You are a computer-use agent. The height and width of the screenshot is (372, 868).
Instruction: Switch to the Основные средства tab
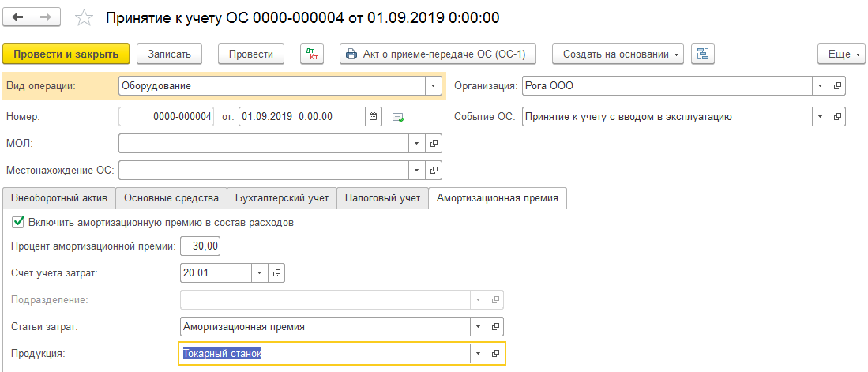pyautogui.click(x=171, y=198)
